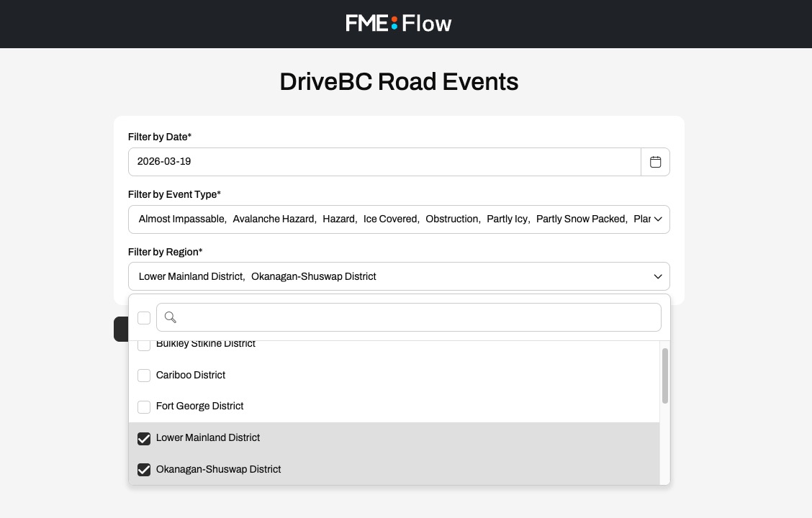Click the region search input box
Viewport: 812px width, 518px height.
click(x=409, y=317)
